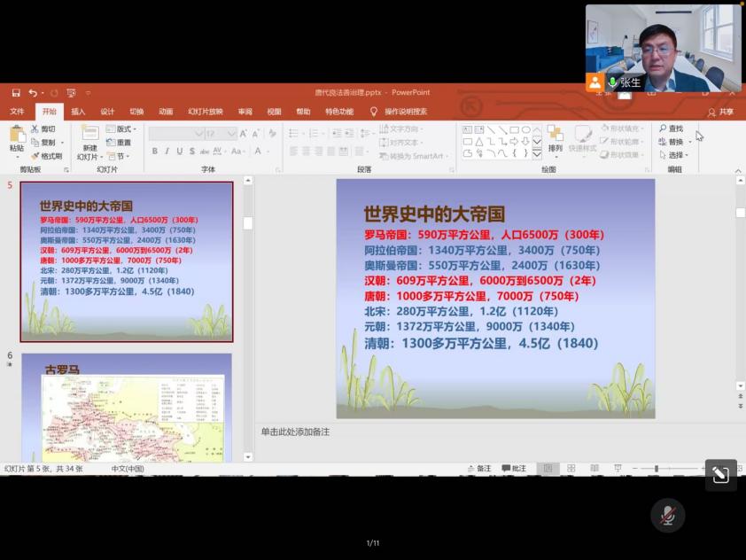Toggle Notes (备注) pane in status bar
746x560 pixels.
pyautogui.click(x=478, y=468)
